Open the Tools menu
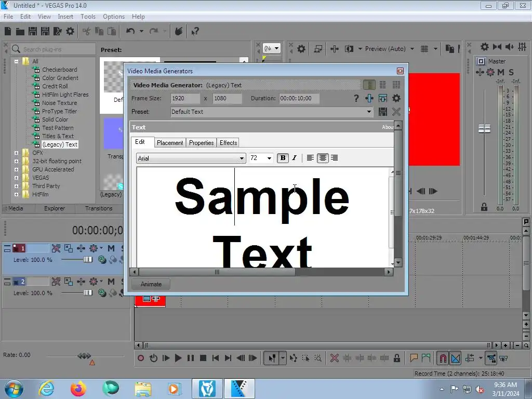532x399 pixels. click(x=88, y=16)
